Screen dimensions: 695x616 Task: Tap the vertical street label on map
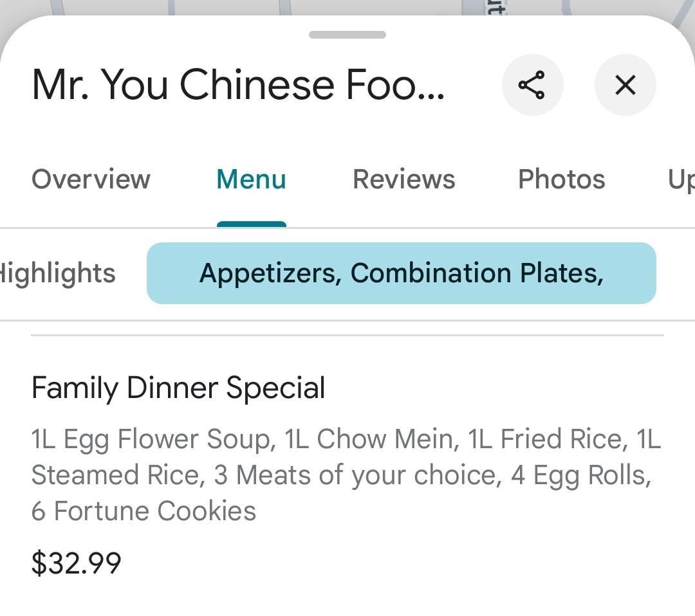496,11
